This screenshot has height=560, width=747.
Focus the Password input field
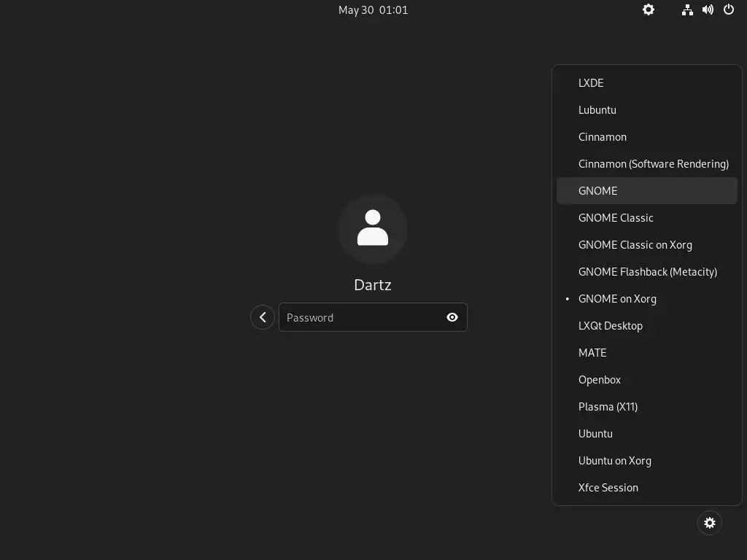373,317
